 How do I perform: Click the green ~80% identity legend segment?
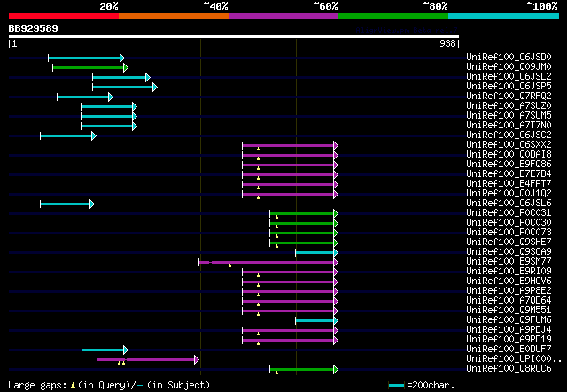pos(393,16)
